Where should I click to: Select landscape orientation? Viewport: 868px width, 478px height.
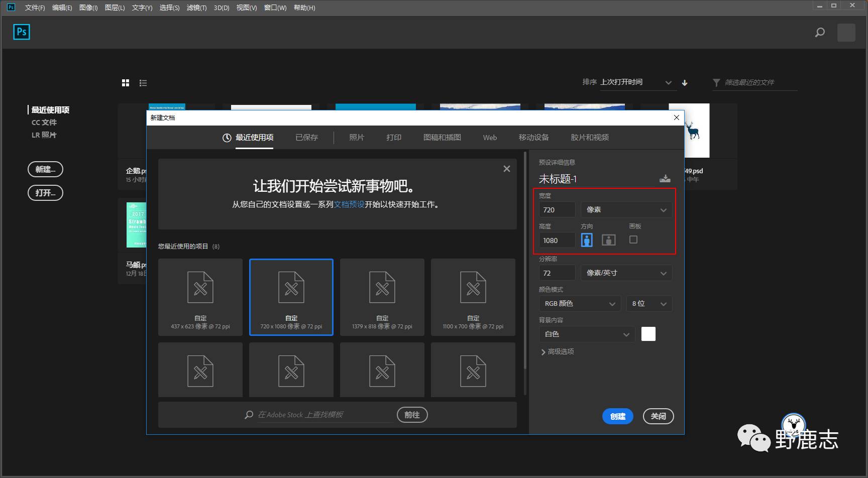coord(608,240)
